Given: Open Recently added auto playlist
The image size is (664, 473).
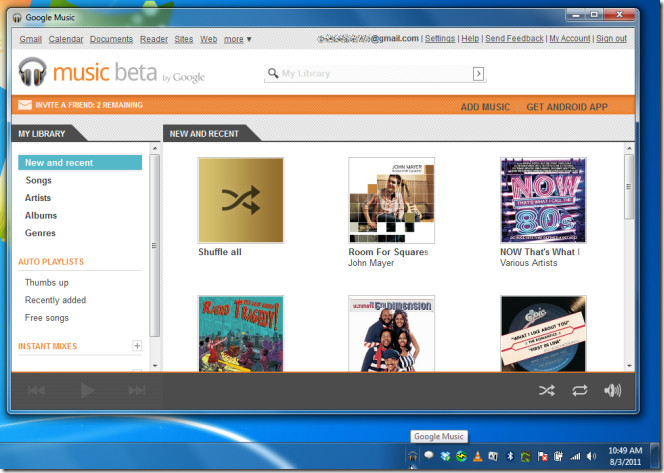Looking at the screenshot, I should (55, 300).
